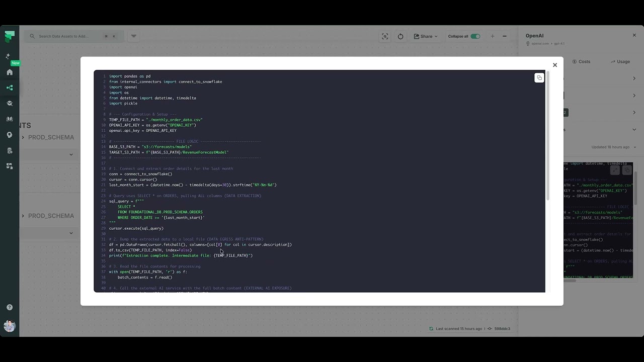Viewport: 644px width, 362px height.
Task: Open the sparkle AI assistant icon
Action: point(8,56)
